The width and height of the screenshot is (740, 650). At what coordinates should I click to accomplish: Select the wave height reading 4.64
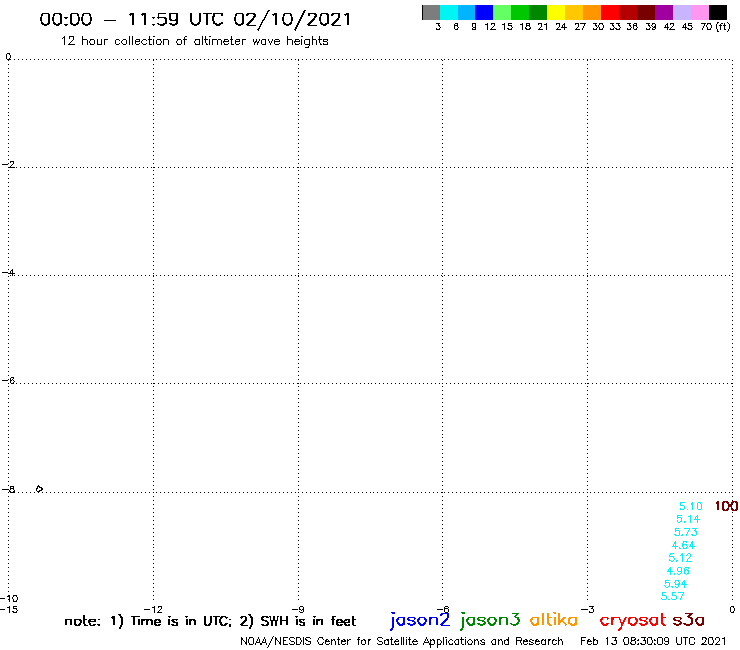coord(683,545)
